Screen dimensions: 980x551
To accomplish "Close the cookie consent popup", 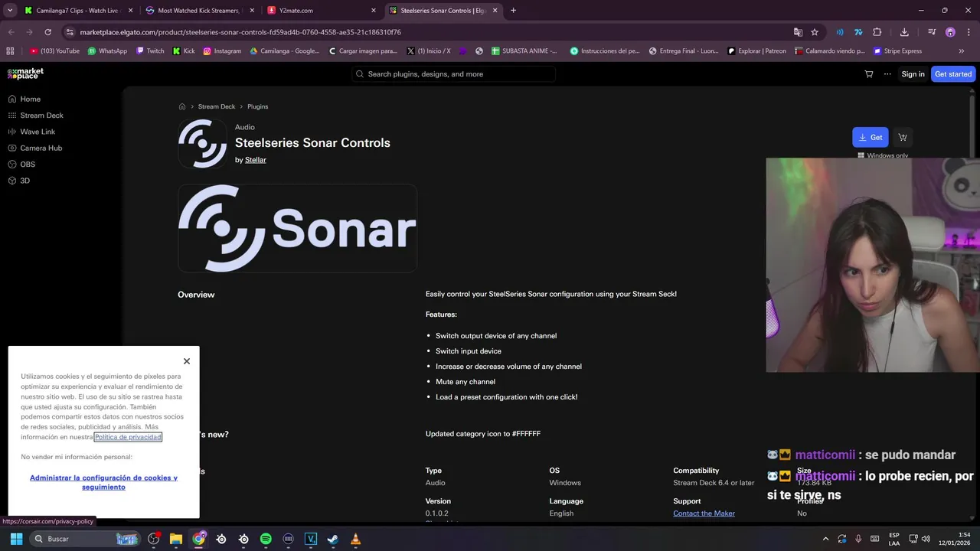I will click(186, 361).
